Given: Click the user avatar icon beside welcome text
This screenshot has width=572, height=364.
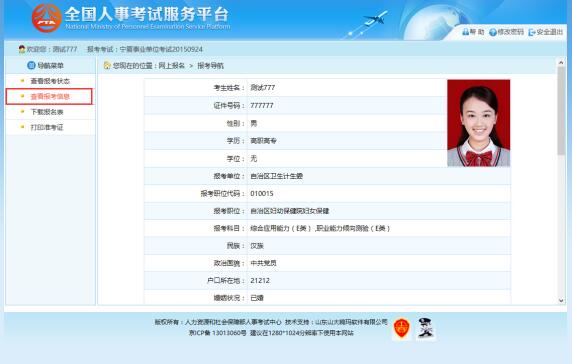Looking at the screenshot, I should click(x=22, y=49).
